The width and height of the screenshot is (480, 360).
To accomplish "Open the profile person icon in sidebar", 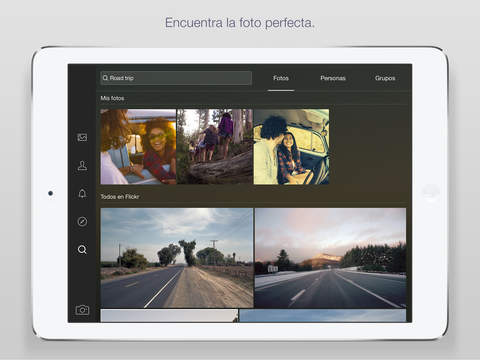I will pos(82,165).
